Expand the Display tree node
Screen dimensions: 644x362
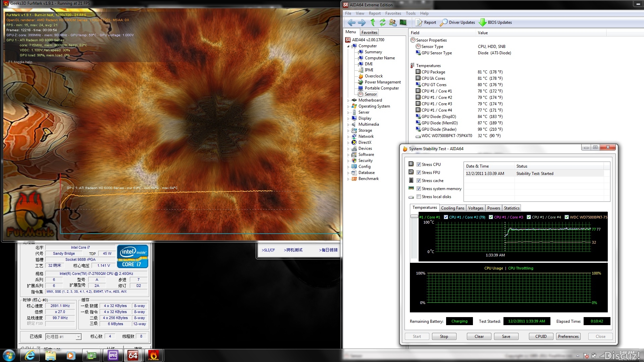click(x=348, y=119)
